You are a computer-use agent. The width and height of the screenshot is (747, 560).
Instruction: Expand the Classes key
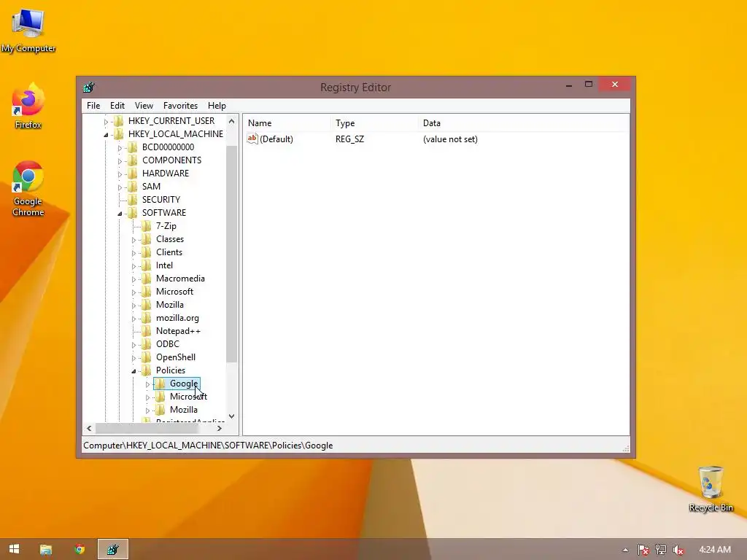pyautogui.click(x=133, y=240)
